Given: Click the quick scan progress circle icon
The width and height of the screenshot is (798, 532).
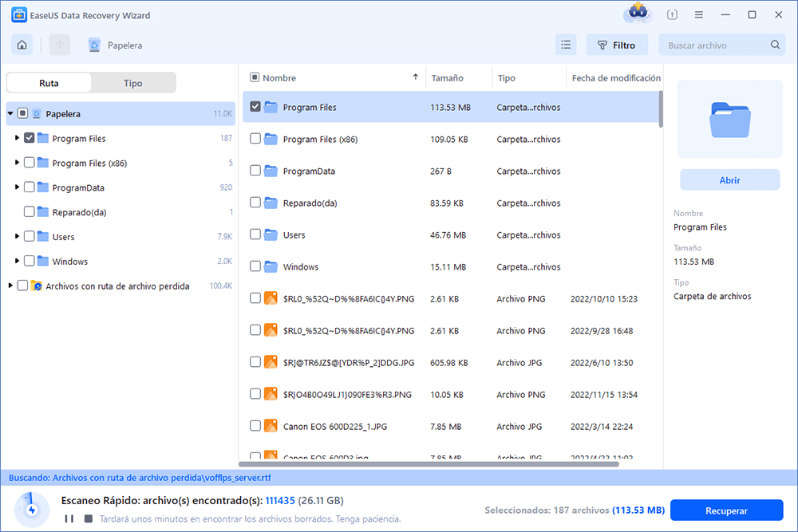Looking at the screenshot, I should (32, 510).
